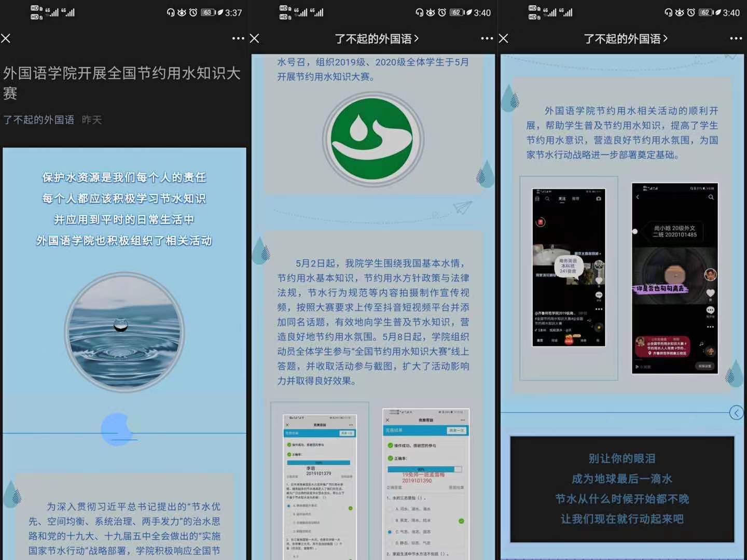The image size is (747, 560).
Task: Open account name 了不起的外国语 below the article title
Action: click(x=39, y=120)
